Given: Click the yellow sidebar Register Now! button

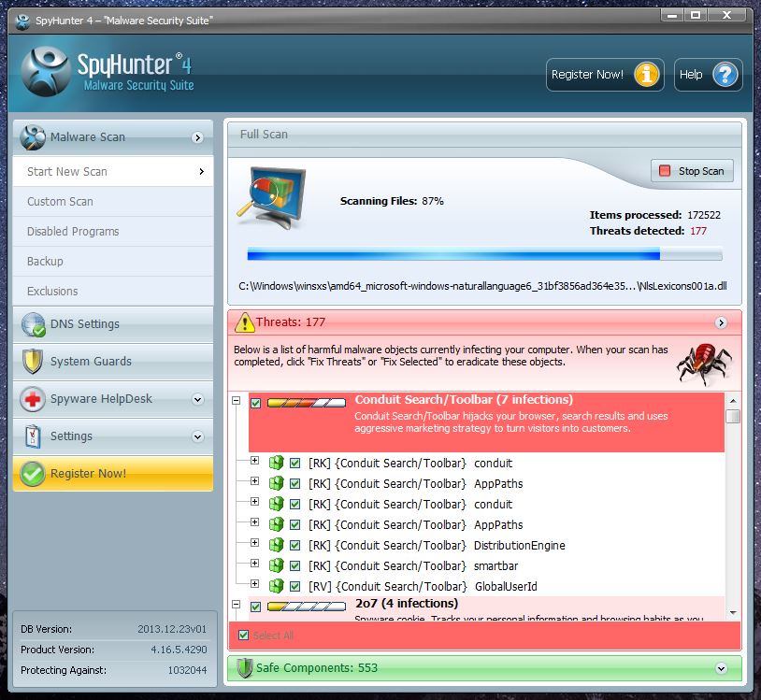Looking at the screenshot, I should click(x=113, y=474).
